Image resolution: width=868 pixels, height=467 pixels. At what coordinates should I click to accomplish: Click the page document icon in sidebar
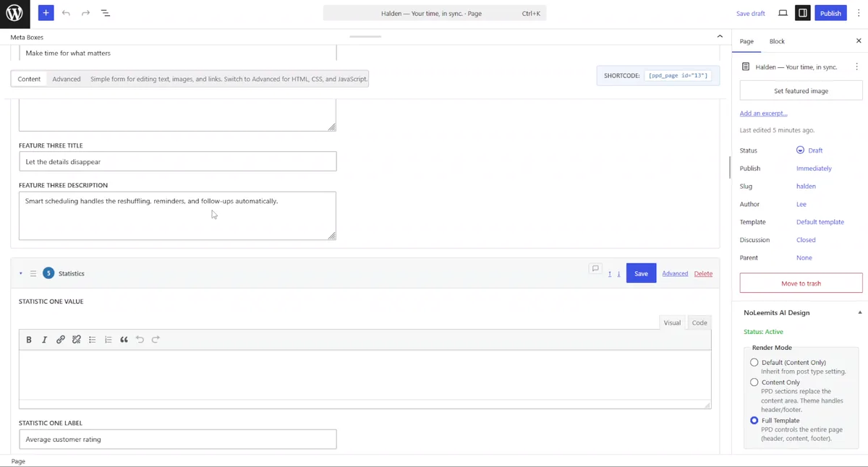click(746, 67)
